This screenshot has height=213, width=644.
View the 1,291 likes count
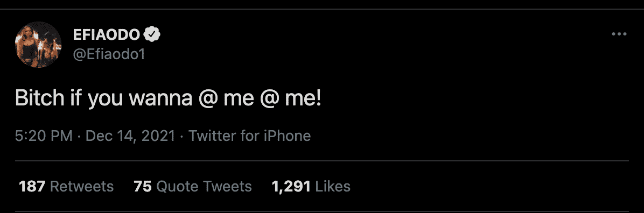pyautogui.click(x=291, y=186)
